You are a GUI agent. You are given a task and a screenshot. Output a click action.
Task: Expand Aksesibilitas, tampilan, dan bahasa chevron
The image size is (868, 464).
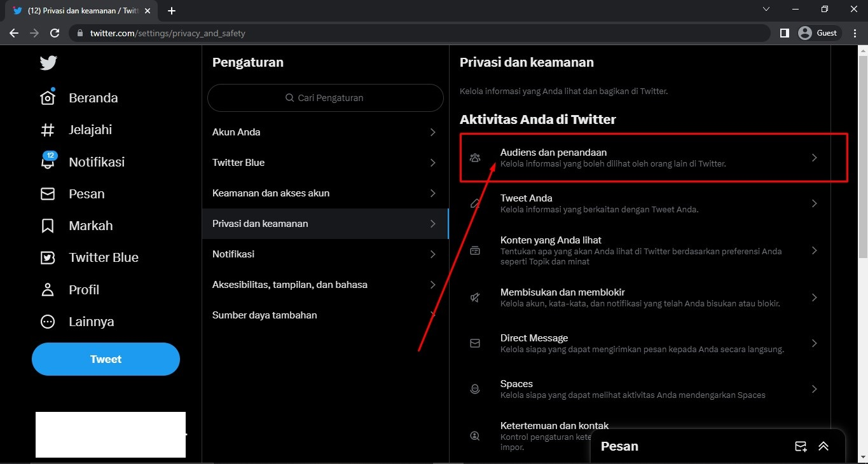point(432,285)
